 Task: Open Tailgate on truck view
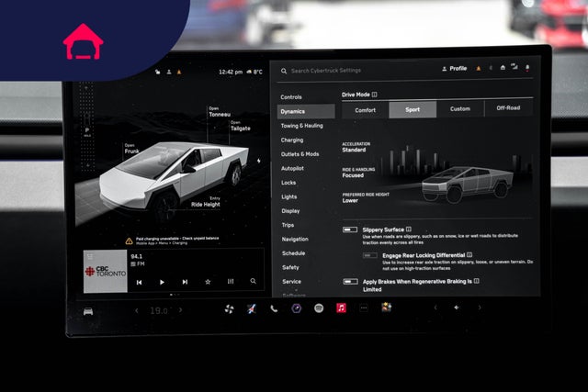(x=241, y=127)
